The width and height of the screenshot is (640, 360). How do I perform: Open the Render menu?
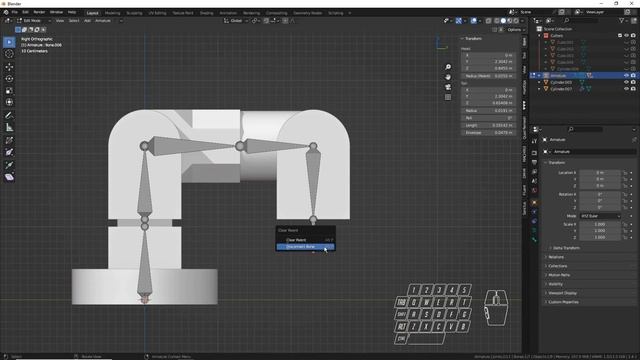[39, 13]
